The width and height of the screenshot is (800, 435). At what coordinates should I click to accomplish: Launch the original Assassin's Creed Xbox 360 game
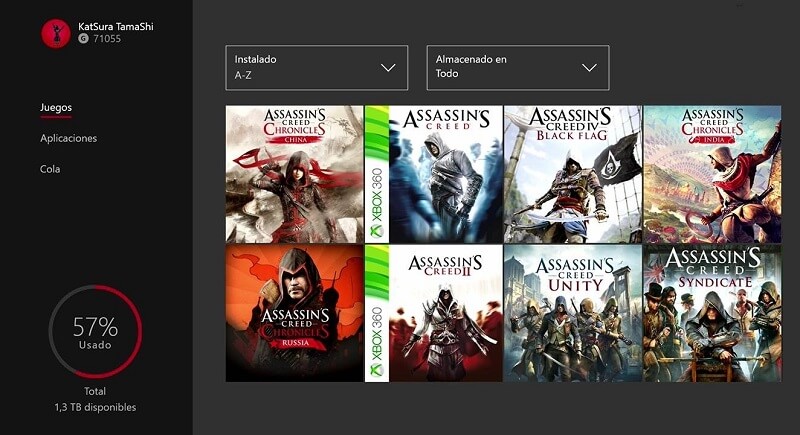(x=433, y=174)
